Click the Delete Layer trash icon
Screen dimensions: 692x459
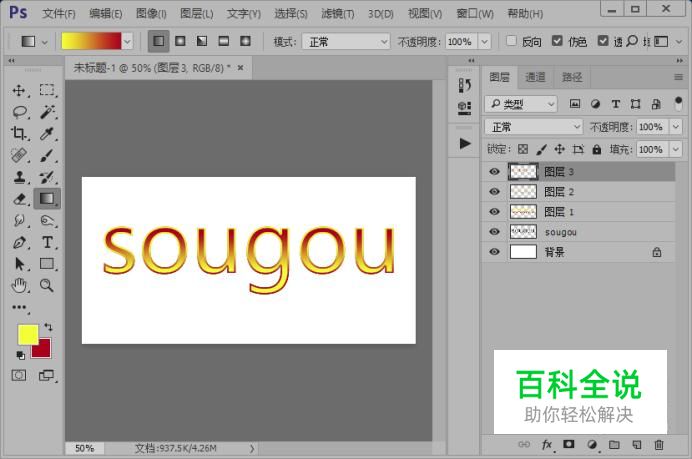pyautogui.click(x=658, y=445)
